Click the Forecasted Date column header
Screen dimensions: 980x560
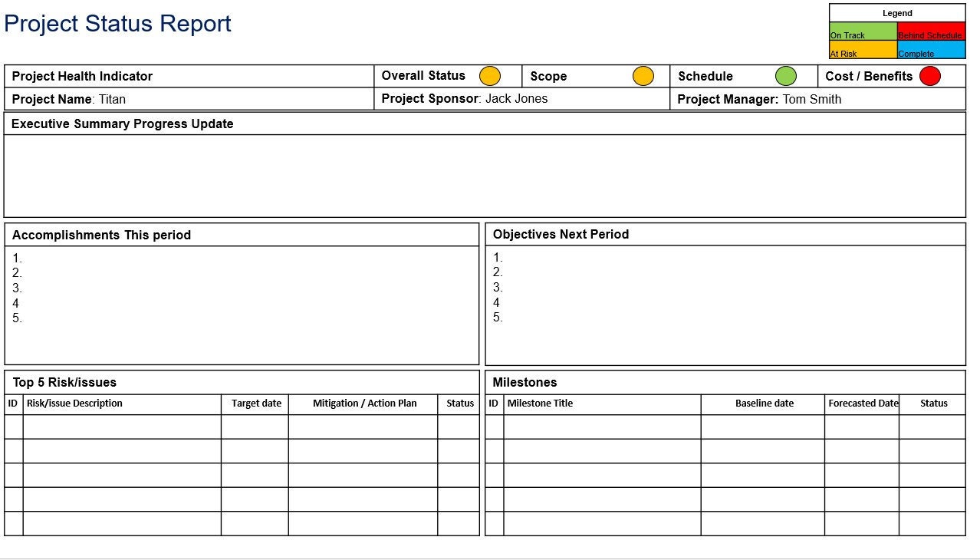tap(863, 404)
